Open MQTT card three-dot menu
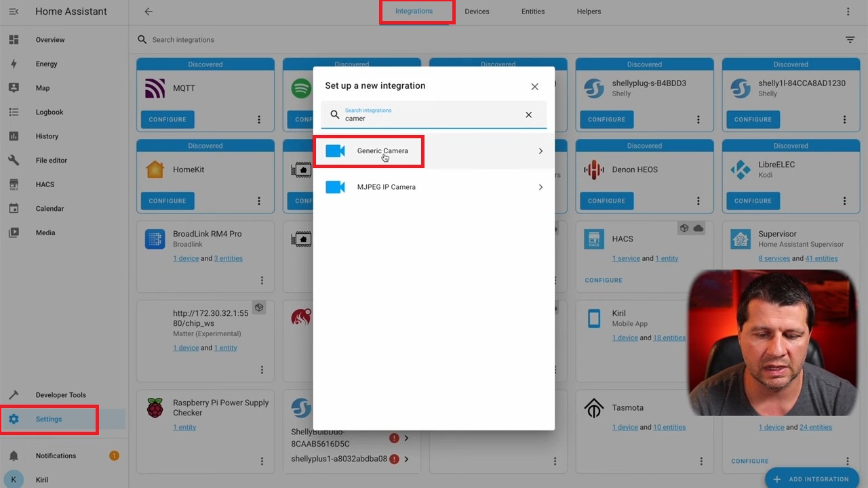 (x=259, y=119)
